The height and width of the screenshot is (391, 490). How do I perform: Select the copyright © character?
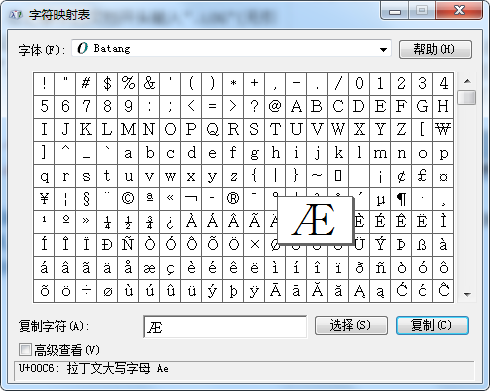128,199
